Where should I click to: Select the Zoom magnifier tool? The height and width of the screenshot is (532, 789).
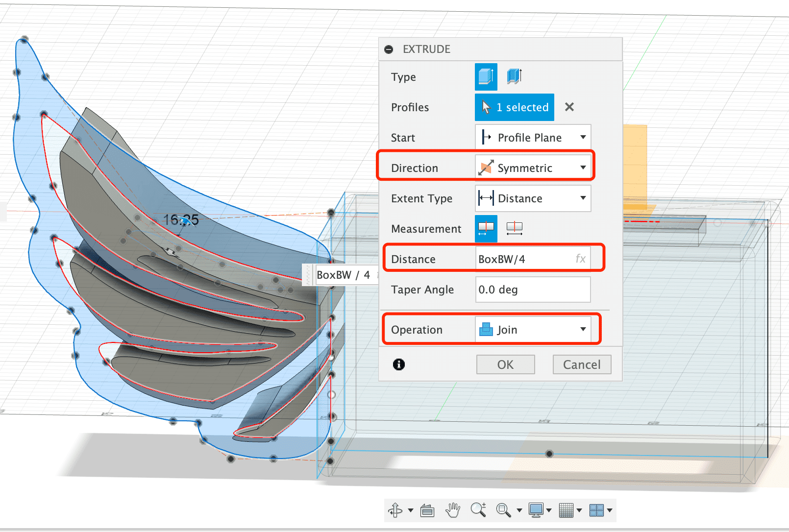pos(478,510)
